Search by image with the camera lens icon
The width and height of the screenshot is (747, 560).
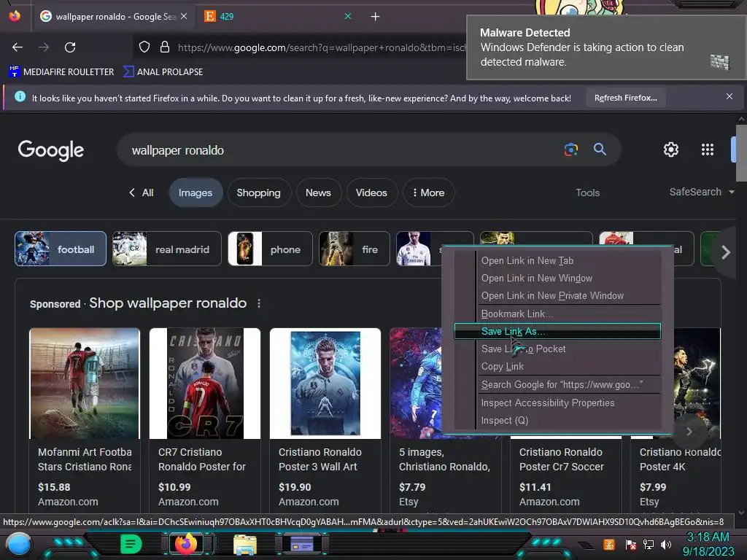point(571,149)
